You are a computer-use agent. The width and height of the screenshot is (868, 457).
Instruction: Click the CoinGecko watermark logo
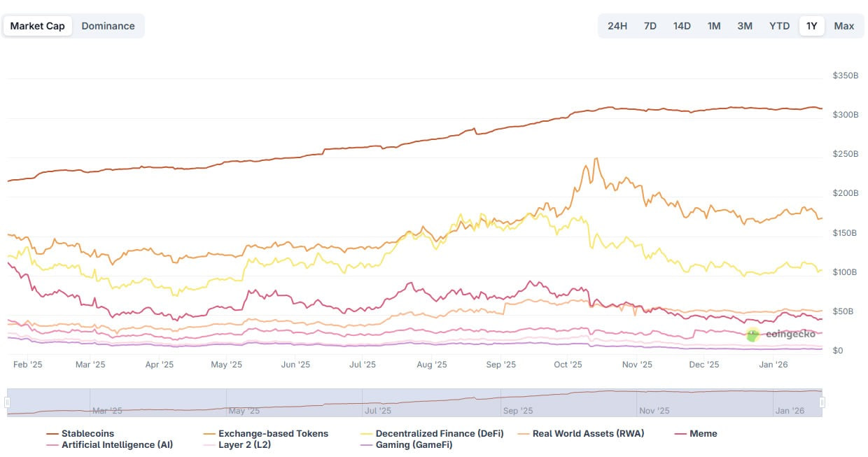coord(752,335)
